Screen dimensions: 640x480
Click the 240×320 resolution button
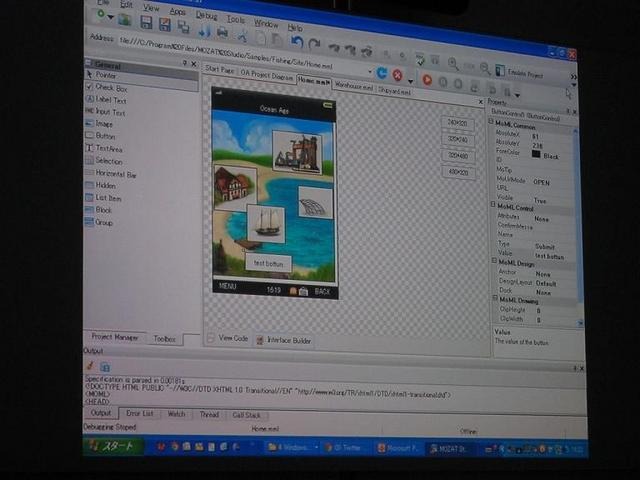tap(459, 122)
